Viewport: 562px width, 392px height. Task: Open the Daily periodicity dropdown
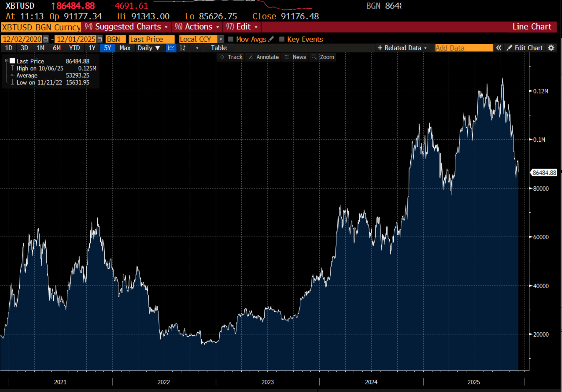149,48
